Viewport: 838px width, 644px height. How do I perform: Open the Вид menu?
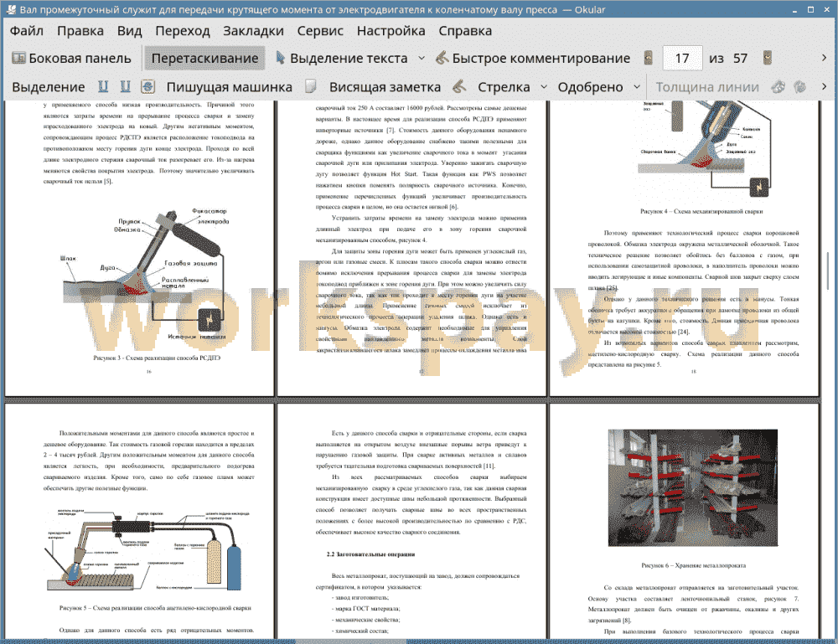pos(129,30)
